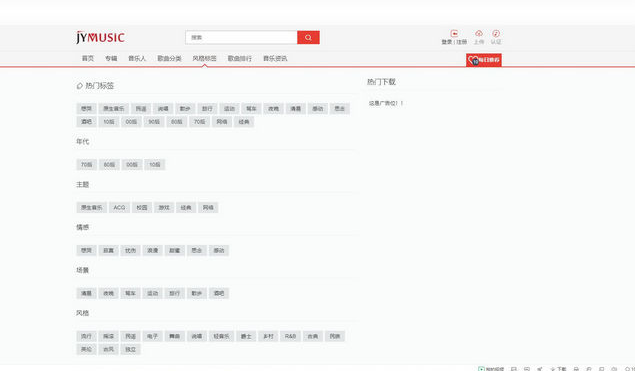635x371 pixels.
Task: Select the 80后 tag under 年代
Action: tap(109, 164)
